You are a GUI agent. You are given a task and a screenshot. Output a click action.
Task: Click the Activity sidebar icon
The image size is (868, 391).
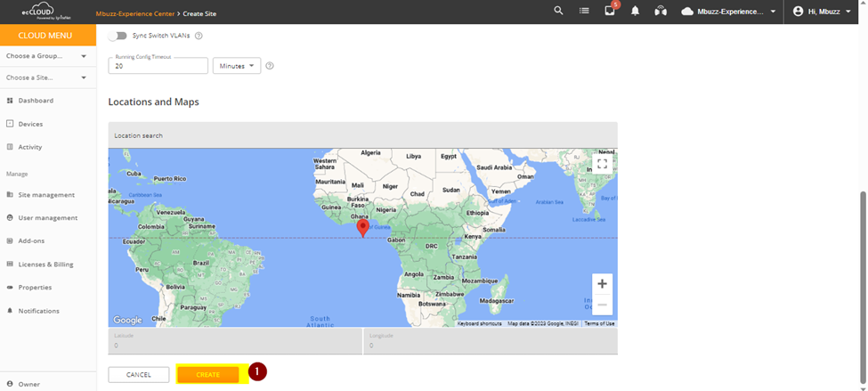pyautogui.click(x=10, y=147)
